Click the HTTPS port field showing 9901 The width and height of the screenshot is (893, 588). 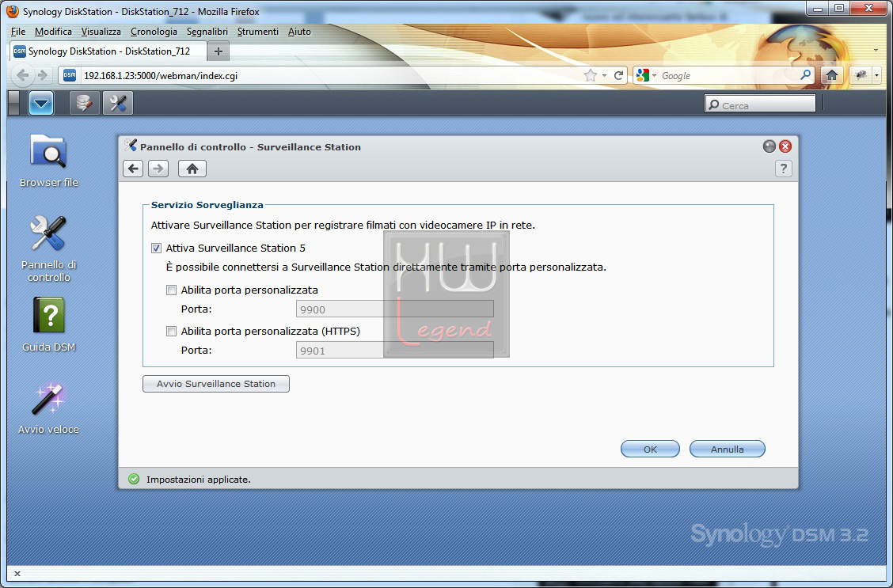click(x=395, y=350)
